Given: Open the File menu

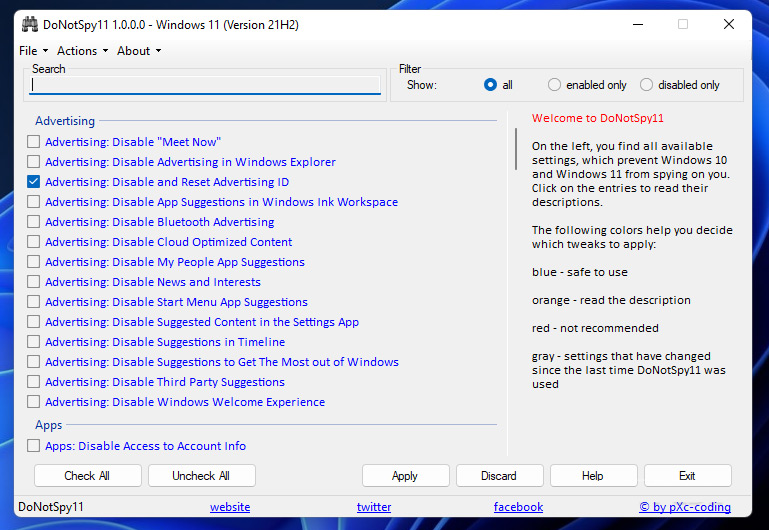Looking at the screenshot, I should pyautogui.click(x=33, y=51).
